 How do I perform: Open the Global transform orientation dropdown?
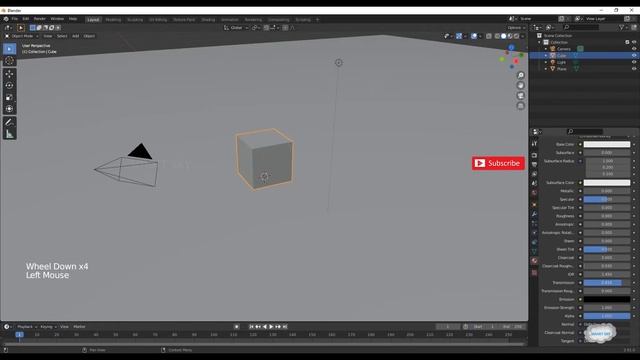coord(236,28)
